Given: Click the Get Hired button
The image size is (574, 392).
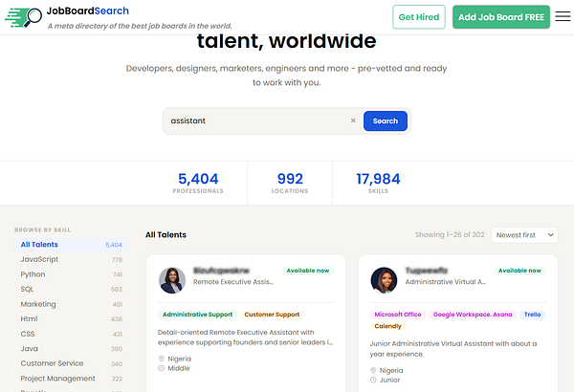Looking at the screenshot, I should pyautogui.click(x=419, y=17).
